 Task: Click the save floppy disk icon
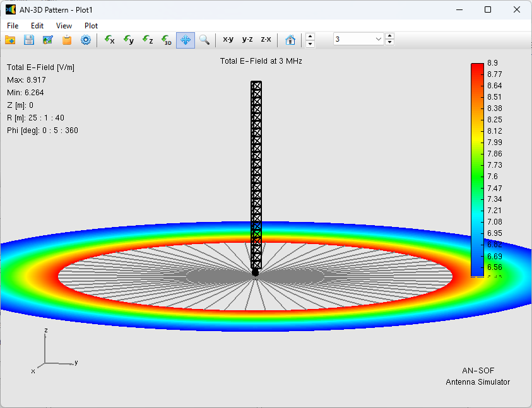pyautogui.click(x=29, y=40)
